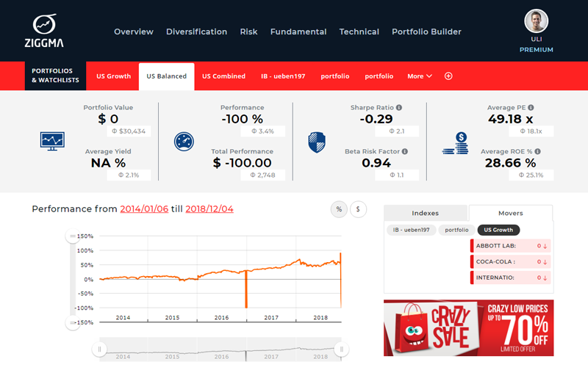Click the portfolio value monitor icon
Screen dimensions: 588x370
(52, 139)
